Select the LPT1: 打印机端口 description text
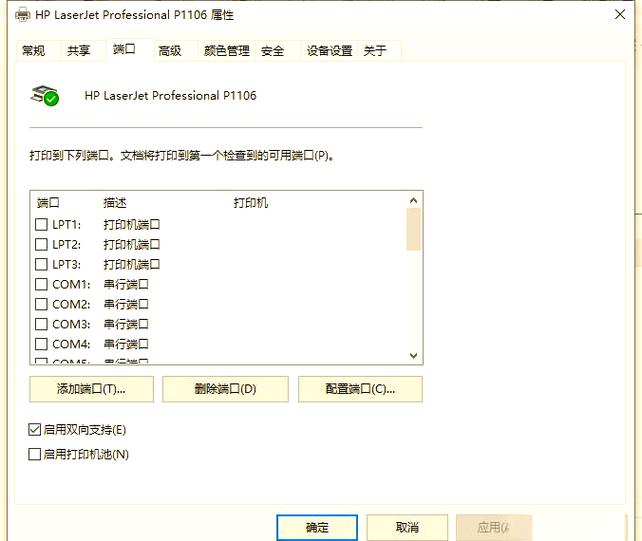Image resolution: width=642 pixels, height=541 pixels. point(131,224)
